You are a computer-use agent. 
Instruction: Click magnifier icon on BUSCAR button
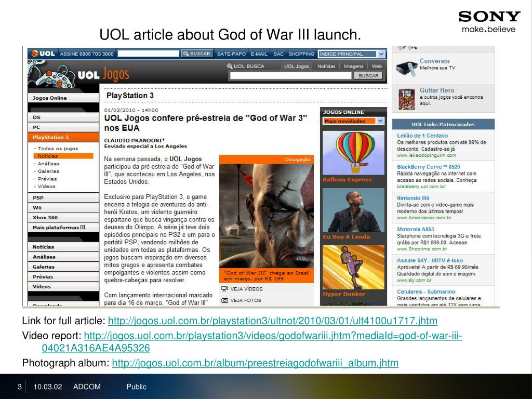(185, 54)
